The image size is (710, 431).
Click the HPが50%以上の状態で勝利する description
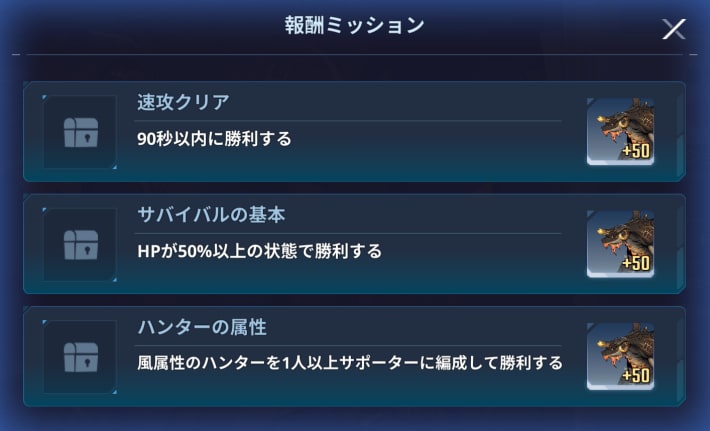tap(259, 251)
